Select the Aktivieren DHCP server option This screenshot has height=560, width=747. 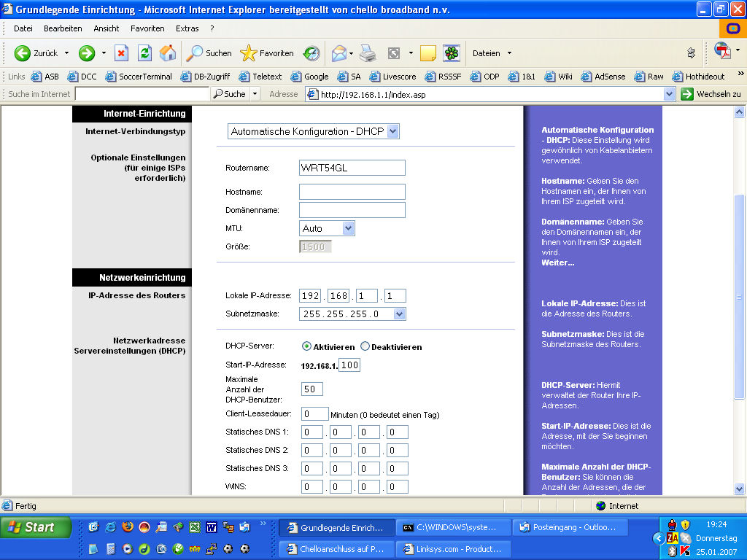point(306,346)
